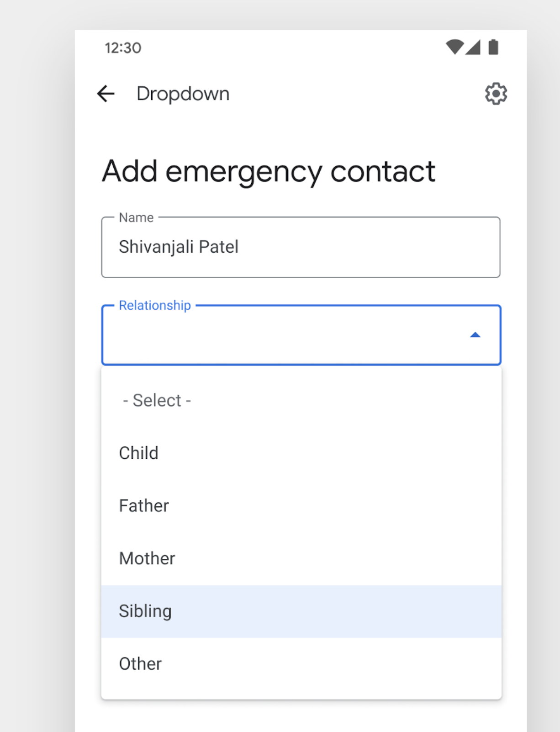
Task: Click the Name input containing Shivanjali Patel
Action: click(301, 247)
